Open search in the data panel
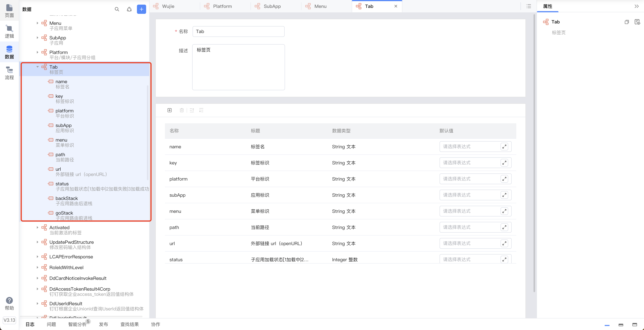The height and width of the screenshot is (330, 644). tap(117, 9)
